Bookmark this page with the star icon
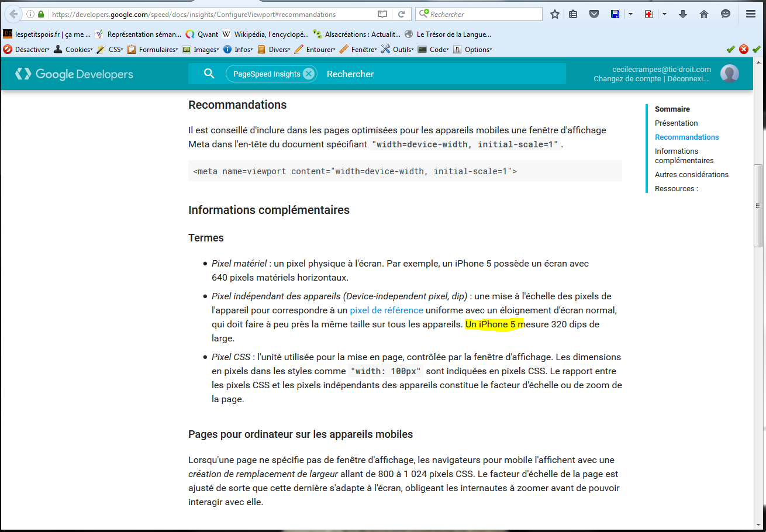This screenshot has height=532, width=766. (555, 14)
